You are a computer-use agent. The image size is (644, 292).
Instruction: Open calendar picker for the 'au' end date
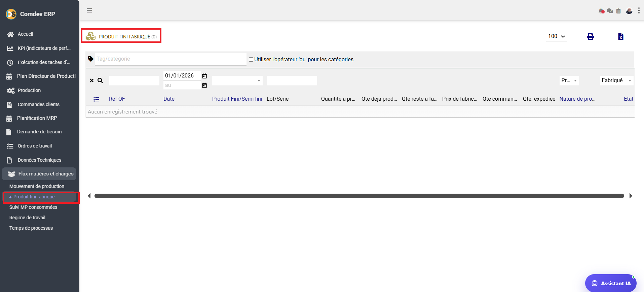pos(204,85)
